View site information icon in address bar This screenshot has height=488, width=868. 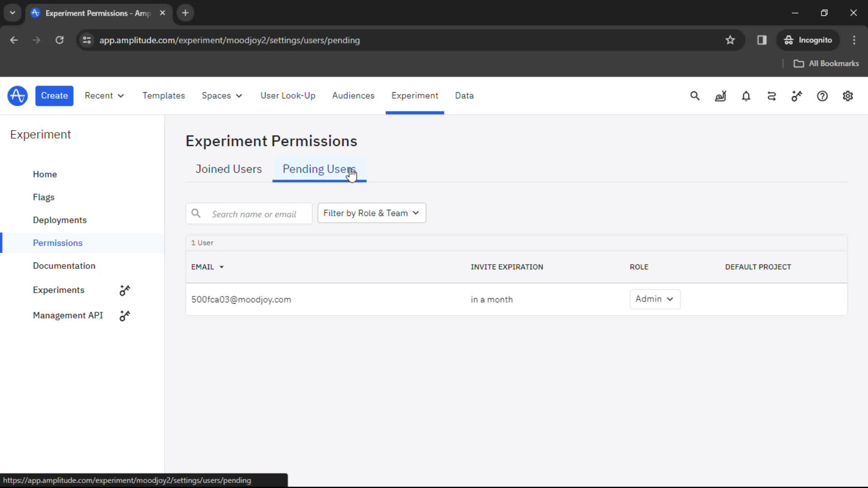click(87, 40)
